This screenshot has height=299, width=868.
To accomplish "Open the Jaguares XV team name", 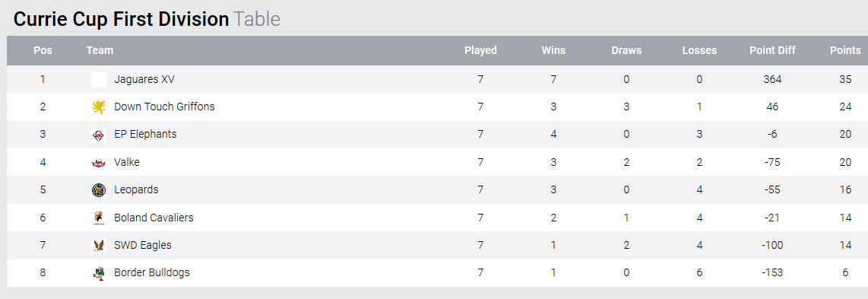I will pos(144,79).
